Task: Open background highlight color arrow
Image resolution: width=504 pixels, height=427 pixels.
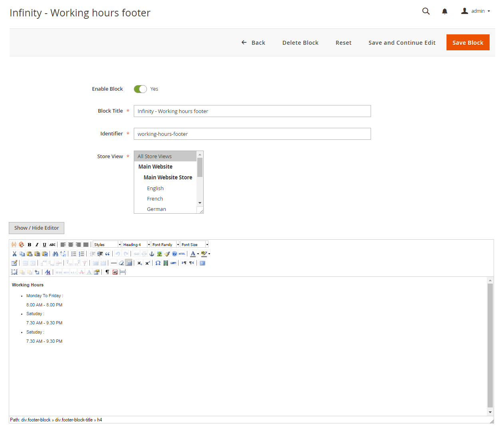Action: pyautogui.click(x=209, y=254)
